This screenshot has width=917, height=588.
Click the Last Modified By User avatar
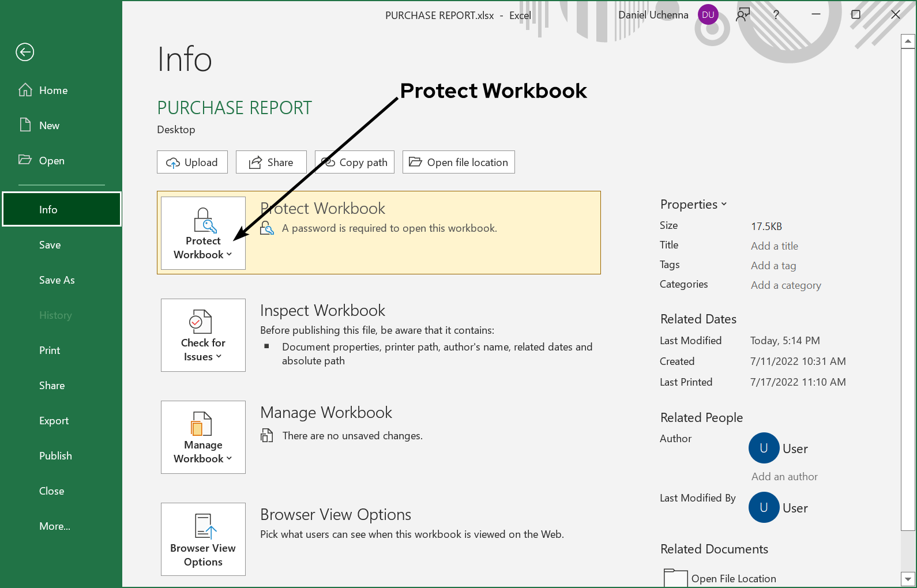(x=764, y=507)
